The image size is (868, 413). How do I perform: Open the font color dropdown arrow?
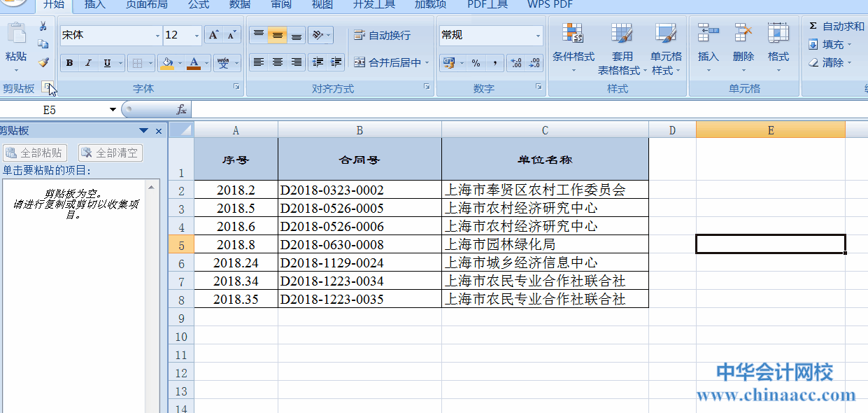(x=206, y=63)
